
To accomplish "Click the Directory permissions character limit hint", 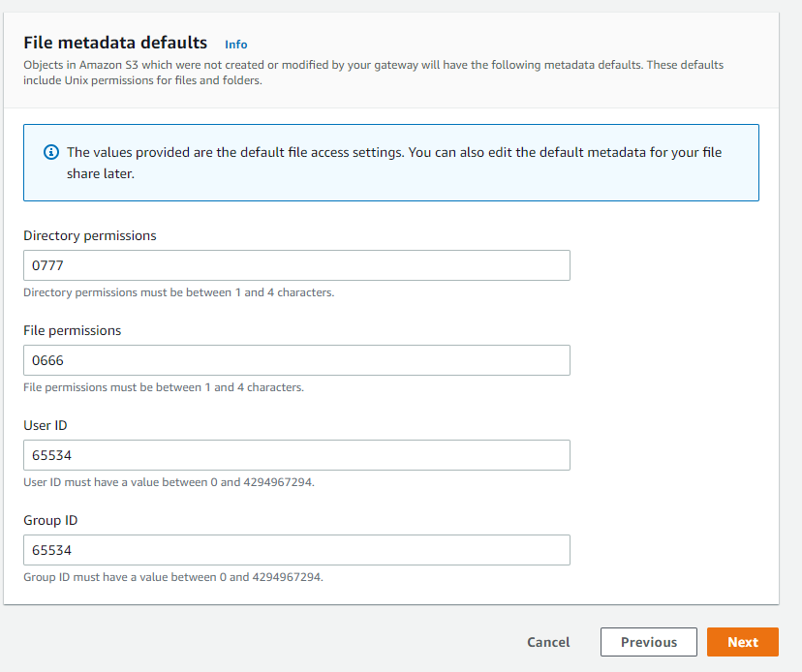I will pos(179,292).
